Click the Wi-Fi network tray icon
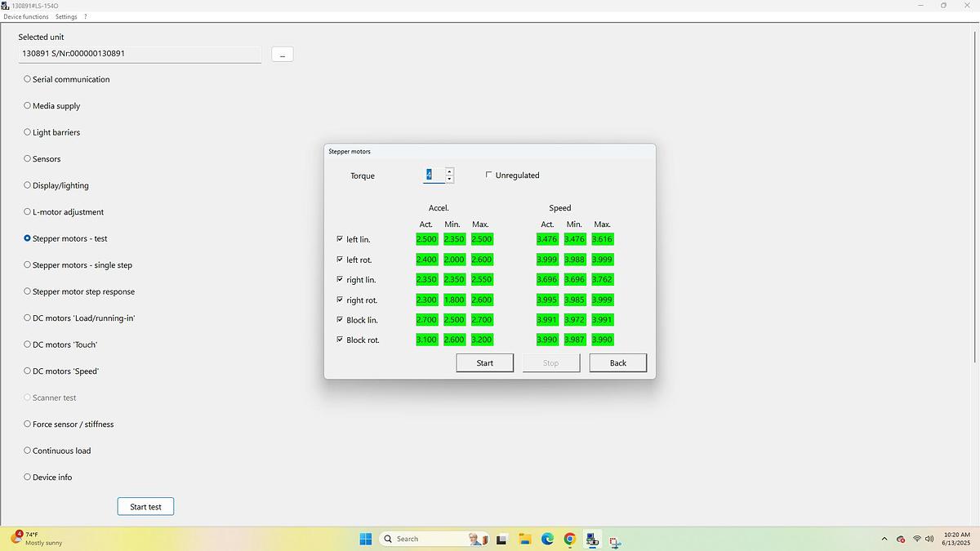 pos(916,539)
